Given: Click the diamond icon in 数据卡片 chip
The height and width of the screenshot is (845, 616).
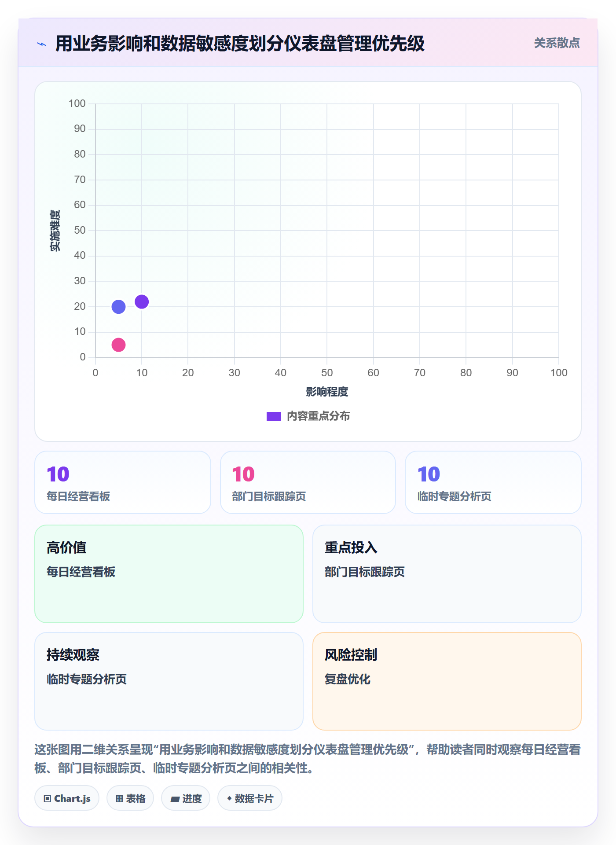Looking at the screenshot, I should [229, 798].
